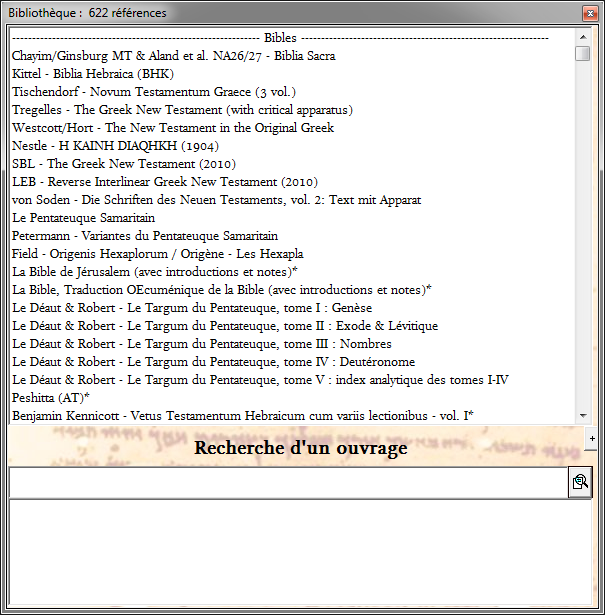Close the Bibliothèque window

[590, 13]
